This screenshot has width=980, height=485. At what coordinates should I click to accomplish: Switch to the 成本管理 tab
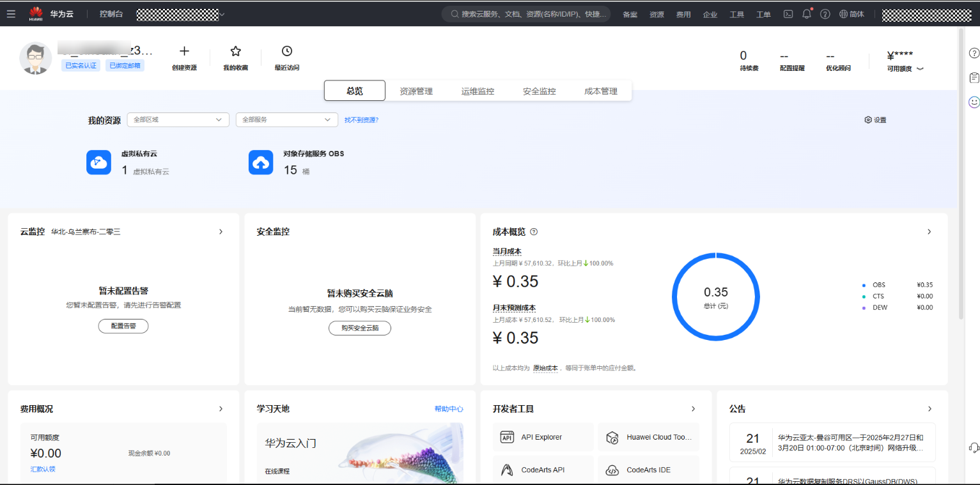point(600,91)
